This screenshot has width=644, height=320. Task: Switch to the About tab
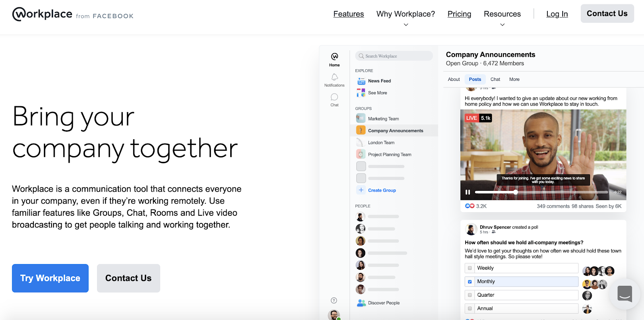(454, 79)
